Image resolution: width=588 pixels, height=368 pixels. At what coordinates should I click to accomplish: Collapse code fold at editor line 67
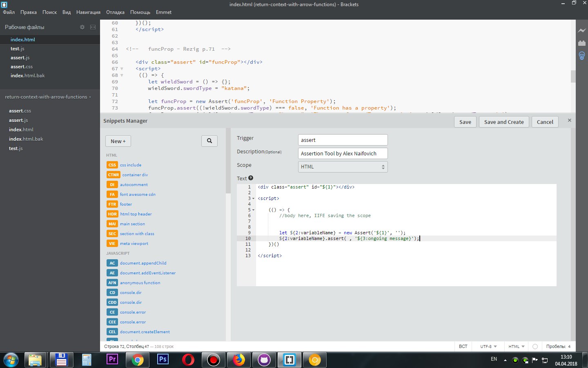(x=122, y=69)
